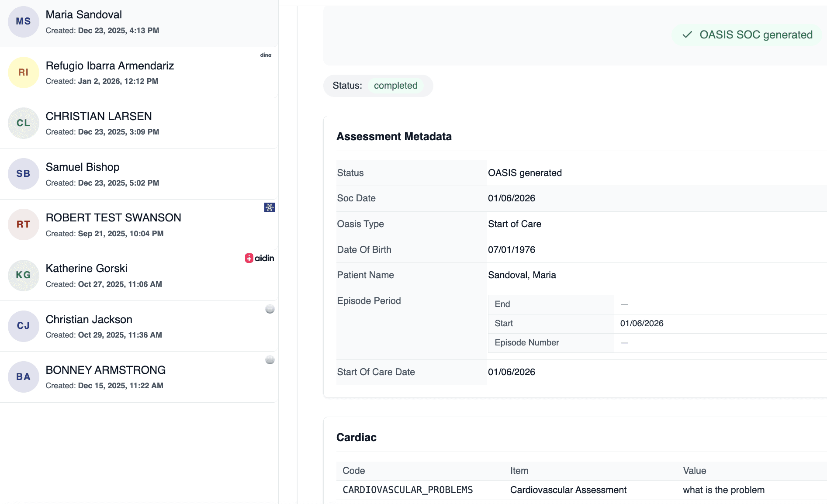The width and height of the screenshot is (827, 504).
Task: Click the MS avatar for Maria Sandoval
Action: tap(24, 21)
